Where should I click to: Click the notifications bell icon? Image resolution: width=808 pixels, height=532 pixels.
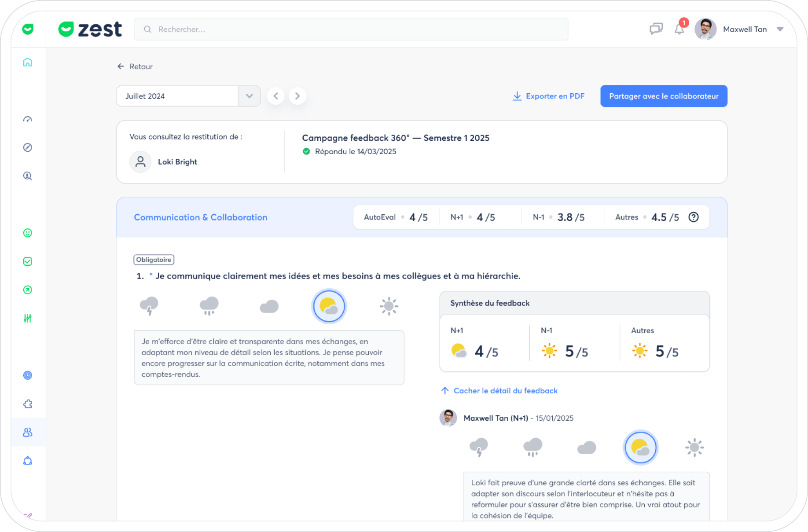click(679, 29)
